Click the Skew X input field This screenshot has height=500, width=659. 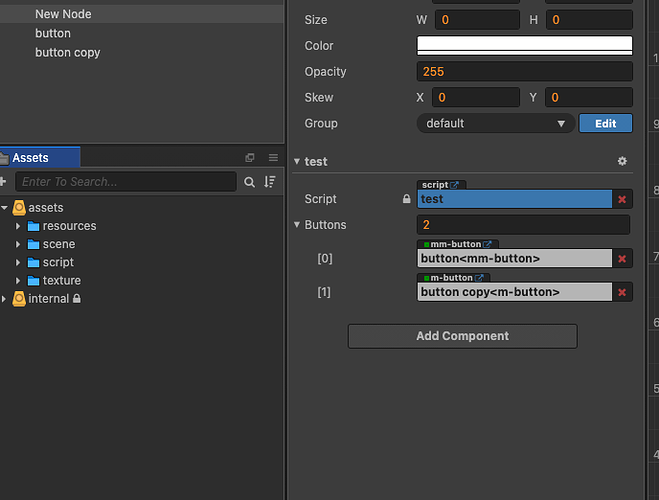click(x=476, y=97)
